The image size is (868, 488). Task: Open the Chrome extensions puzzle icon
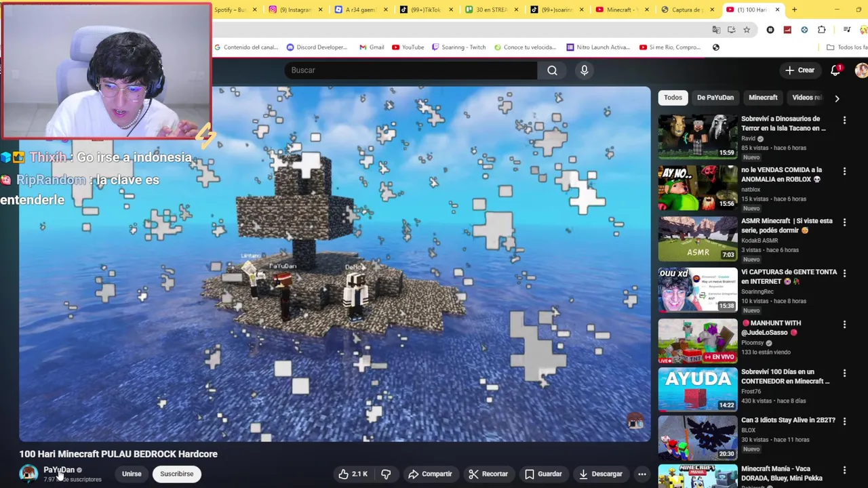[822, 30]
